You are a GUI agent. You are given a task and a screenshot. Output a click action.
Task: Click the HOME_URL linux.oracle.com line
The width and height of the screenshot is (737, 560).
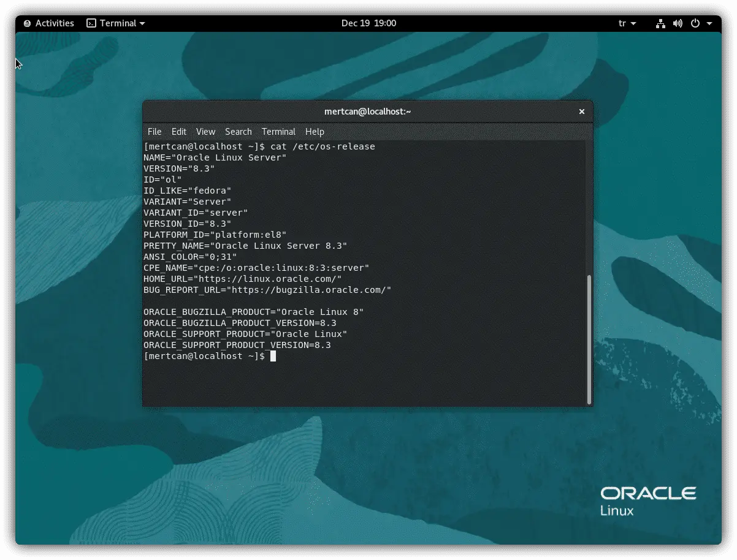243,279
